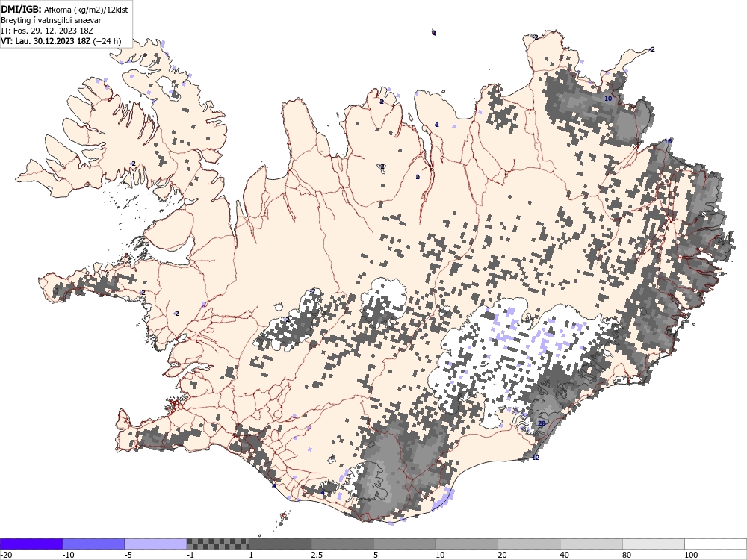Click the checkered -1 to 1 legend swatch

(217, 544)
